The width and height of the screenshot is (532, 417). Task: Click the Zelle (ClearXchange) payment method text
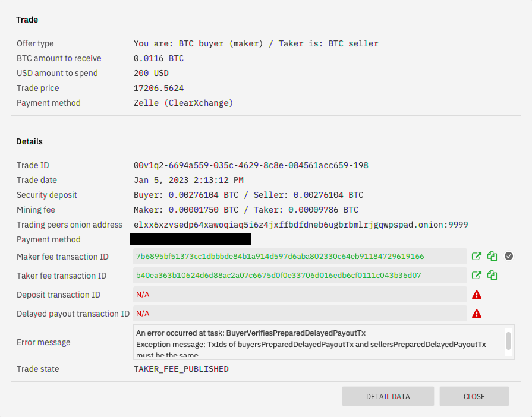pos(181,102)
